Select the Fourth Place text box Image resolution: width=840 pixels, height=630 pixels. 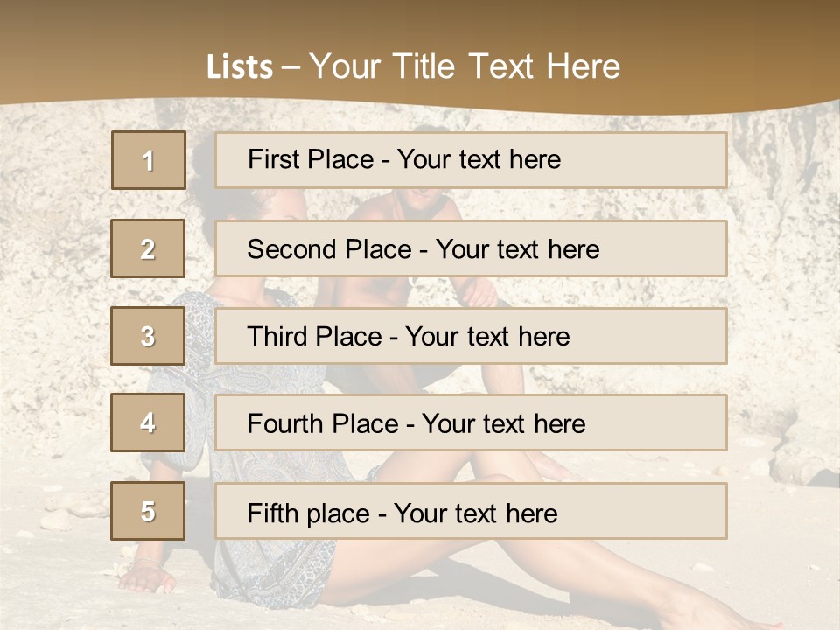471,423
